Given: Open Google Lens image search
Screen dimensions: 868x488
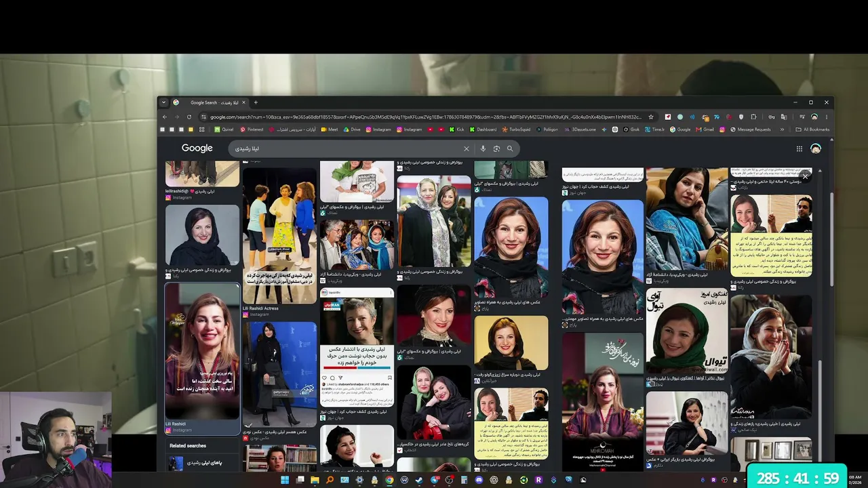Looking at the screenshot, I should pos(496,148).
